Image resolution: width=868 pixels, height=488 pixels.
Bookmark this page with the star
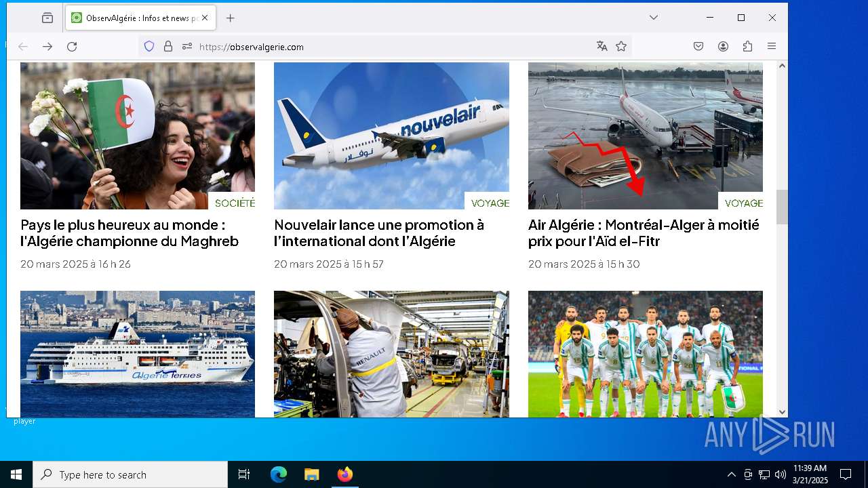click(x=621, y=46)
